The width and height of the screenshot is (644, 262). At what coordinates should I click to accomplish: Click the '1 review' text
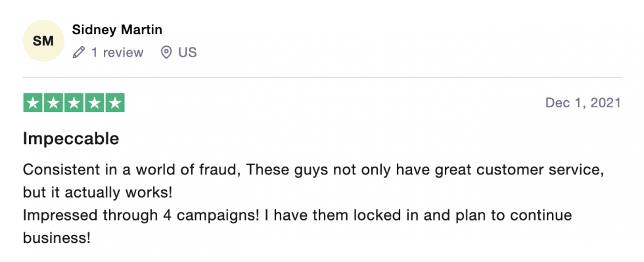click(x=117, y=53)
